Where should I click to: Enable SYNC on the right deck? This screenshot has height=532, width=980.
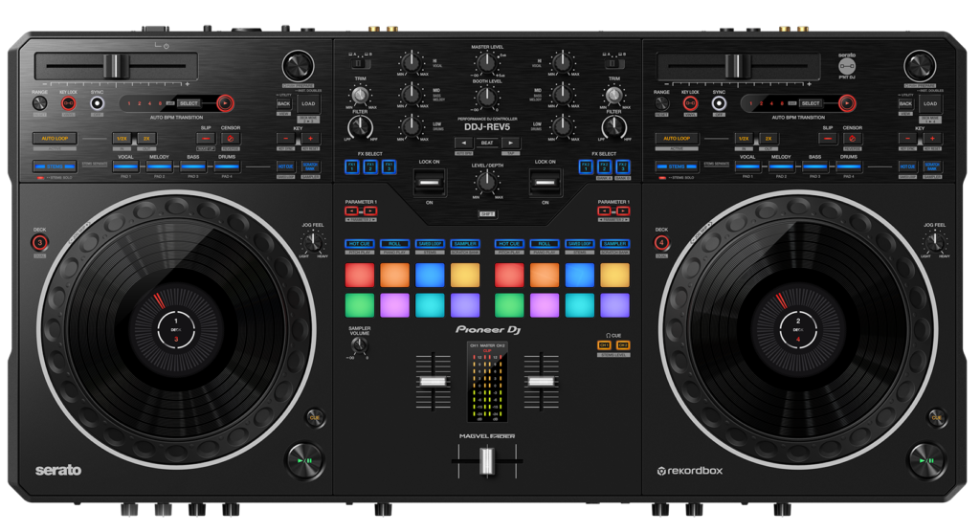click(x=719, y=103)
